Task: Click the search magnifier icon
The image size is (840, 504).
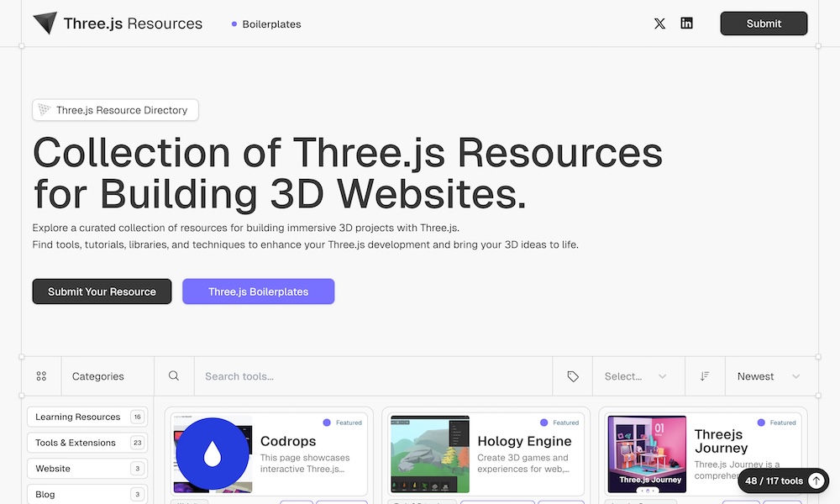Action: pyautogui.click(x=174, y=376)
